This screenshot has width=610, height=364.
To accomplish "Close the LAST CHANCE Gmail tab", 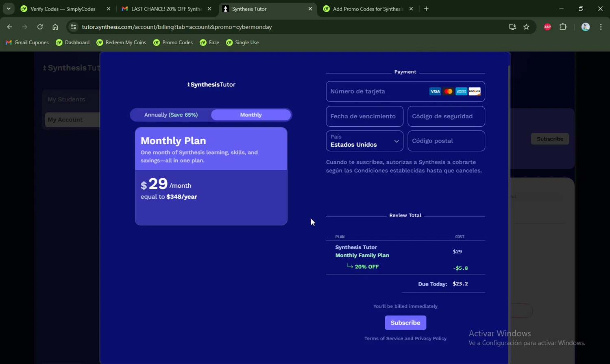I will [x=209, y=9].
